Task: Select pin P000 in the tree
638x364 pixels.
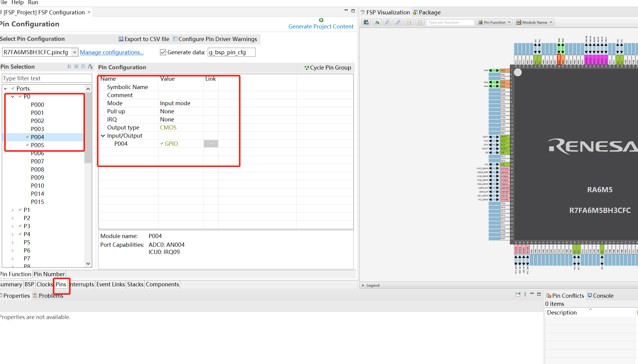Action: pyautogui.click(x=38, y=105)
